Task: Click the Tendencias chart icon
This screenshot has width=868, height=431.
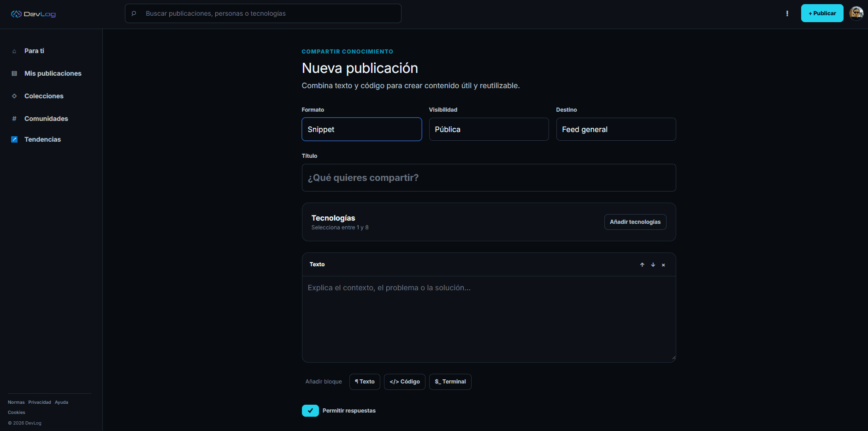Action: point(14,139)
